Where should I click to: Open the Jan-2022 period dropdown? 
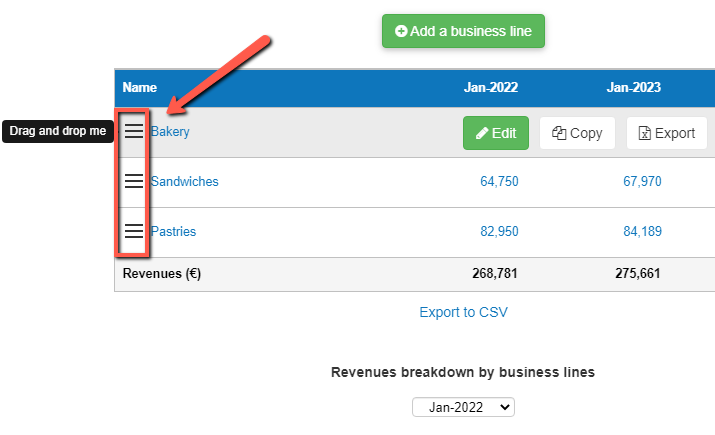click(x=463, y=407)
